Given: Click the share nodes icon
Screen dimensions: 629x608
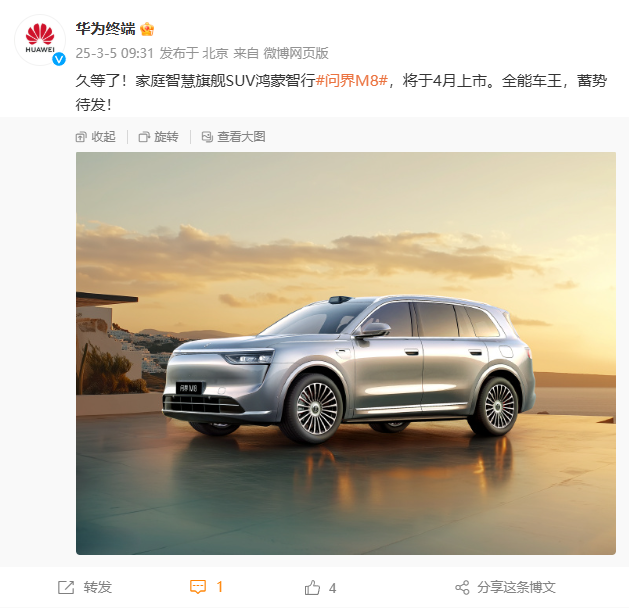Looking at the screenshot, I should 462,588.
